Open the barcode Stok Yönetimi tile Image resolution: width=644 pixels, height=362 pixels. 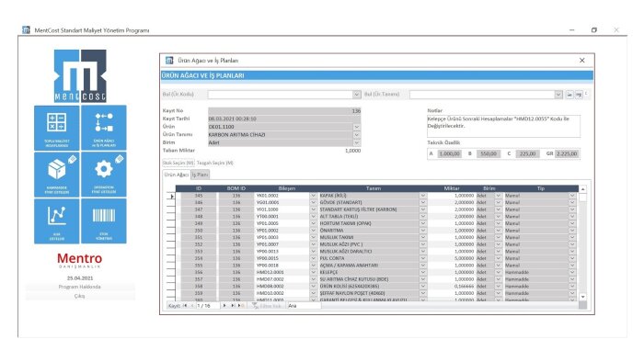(104, 221)
